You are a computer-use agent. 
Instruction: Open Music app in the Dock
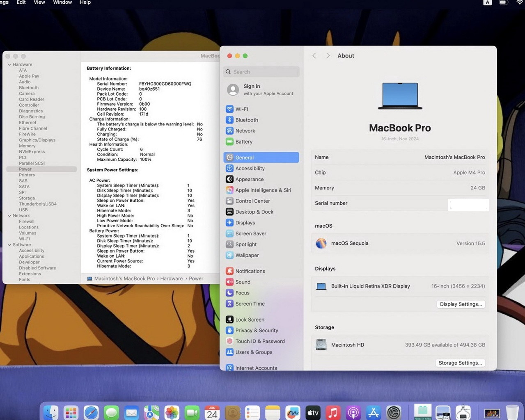pos(333,413)
